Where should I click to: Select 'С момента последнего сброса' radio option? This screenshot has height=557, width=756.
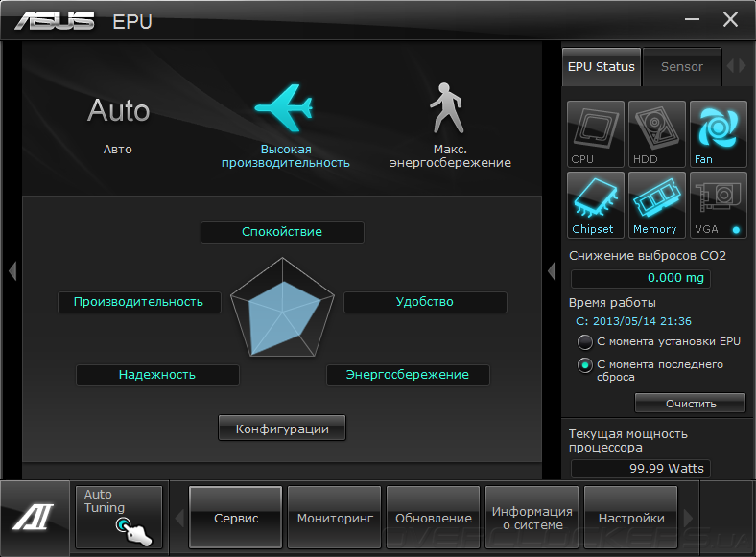585,365
